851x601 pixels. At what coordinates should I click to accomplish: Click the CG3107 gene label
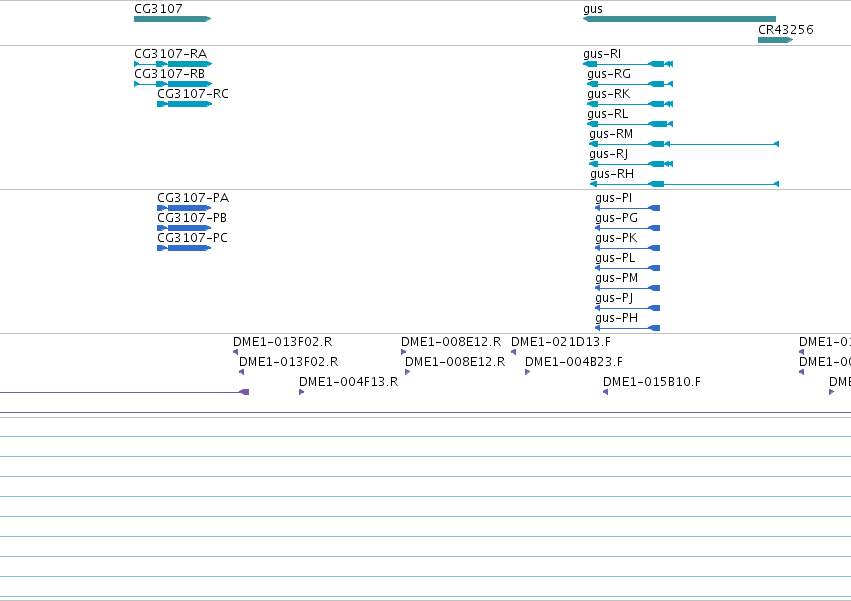(158, 9)
